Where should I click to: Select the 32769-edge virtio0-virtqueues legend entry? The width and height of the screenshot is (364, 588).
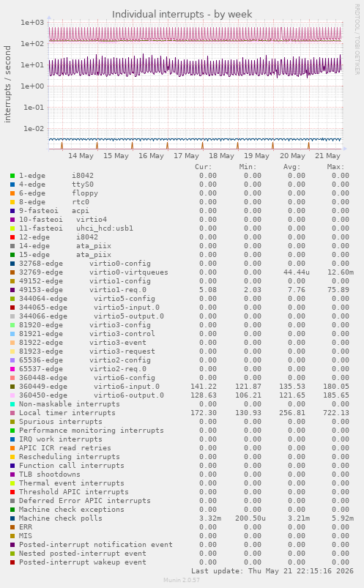(x=94, y=272)
